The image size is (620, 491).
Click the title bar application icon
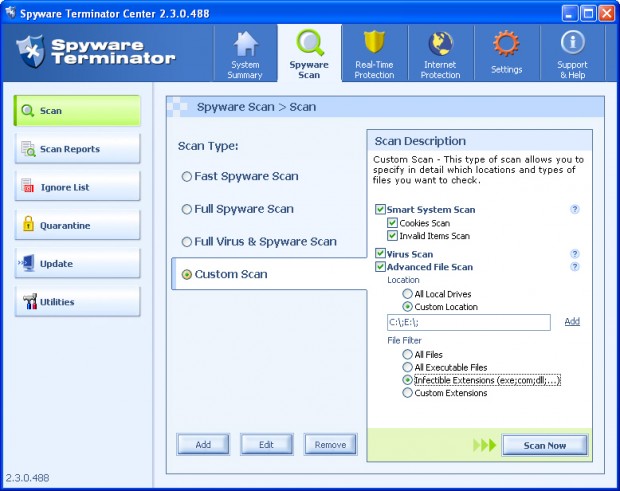pyautogui.click(x=11, y=13)
